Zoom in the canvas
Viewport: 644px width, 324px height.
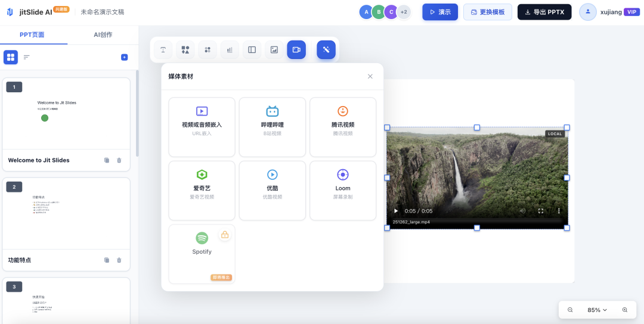(625, 310)
